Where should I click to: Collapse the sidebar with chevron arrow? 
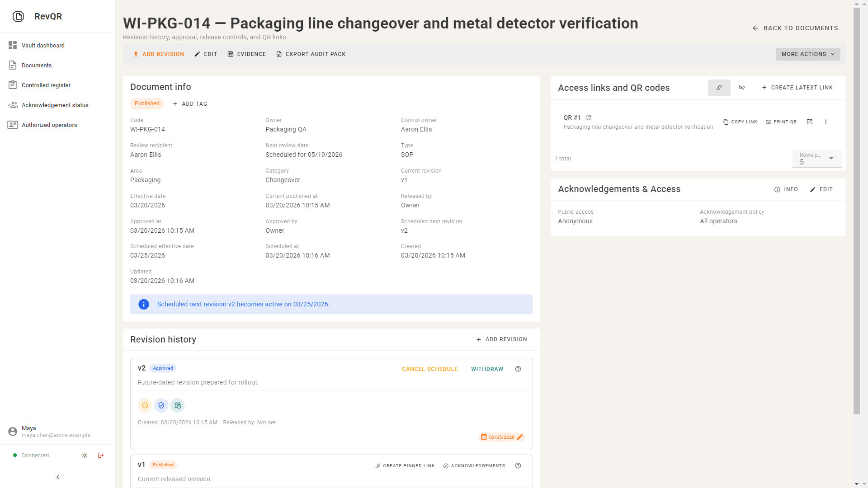[58, 477]
